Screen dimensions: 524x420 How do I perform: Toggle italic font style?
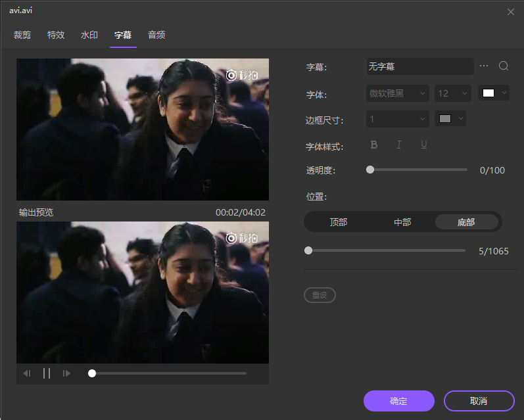point(398,145)
